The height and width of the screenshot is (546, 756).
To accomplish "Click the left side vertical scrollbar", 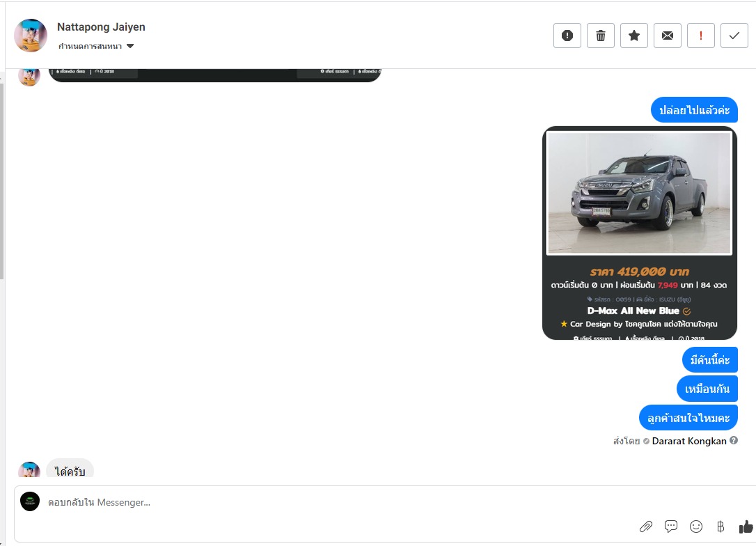I will [x=2, y=181].
